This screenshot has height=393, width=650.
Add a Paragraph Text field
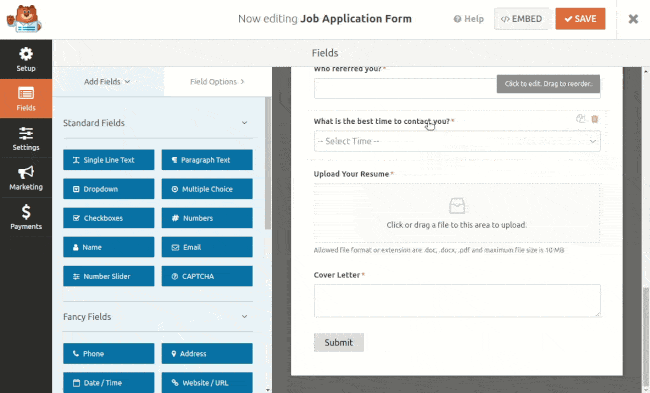[x=207, y=160]
